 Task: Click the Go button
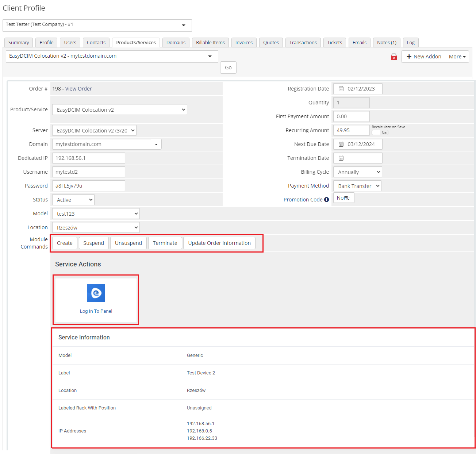[228, 68]
